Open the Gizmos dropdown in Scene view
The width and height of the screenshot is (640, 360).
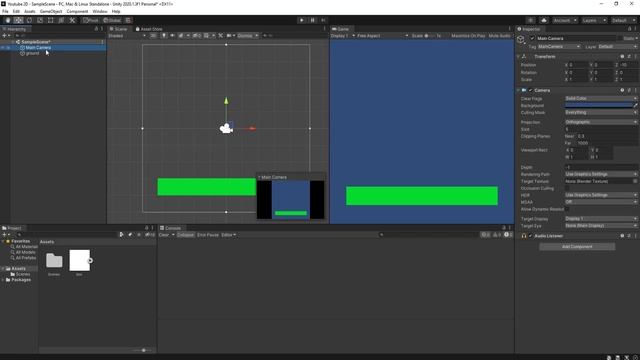[x=248, y=36]
